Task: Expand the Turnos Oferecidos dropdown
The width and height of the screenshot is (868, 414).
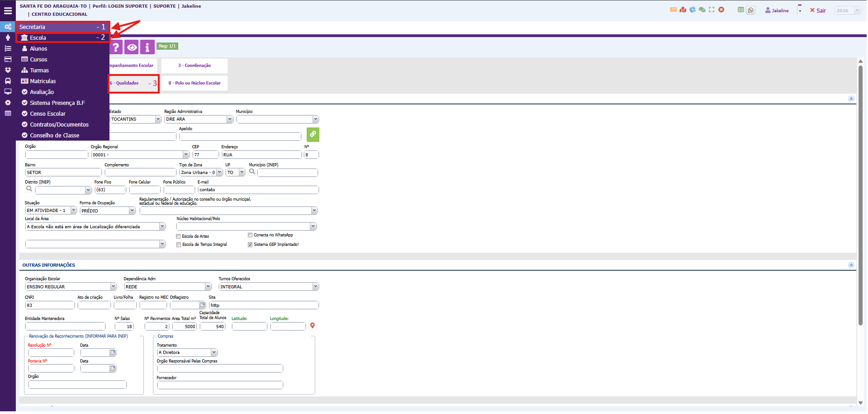Action: coord(315,287)
